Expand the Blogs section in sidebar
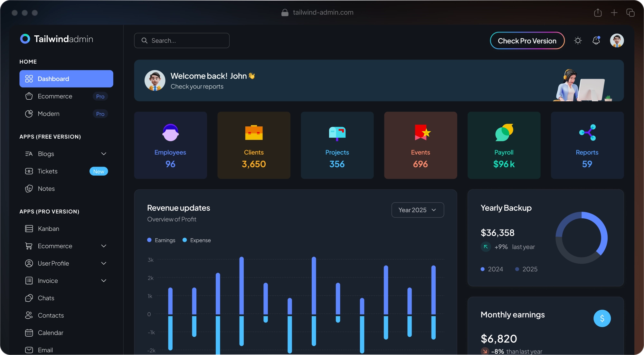The image size is (644, 355). tap(104, 154)
